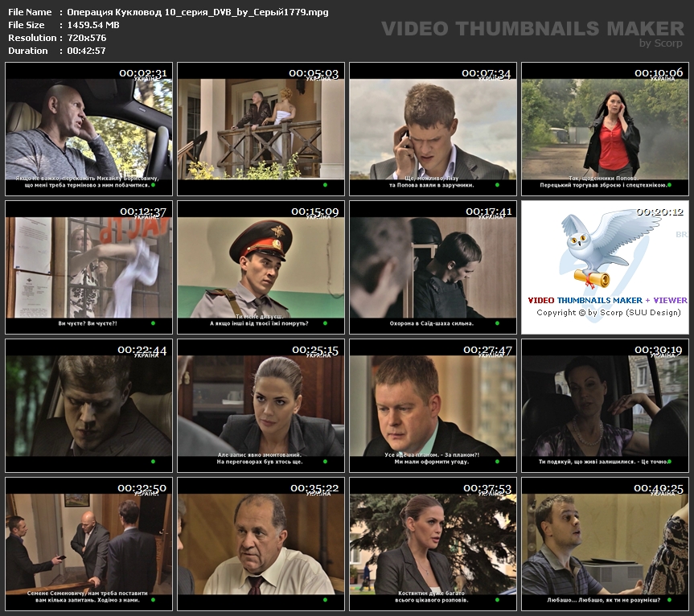Viewport: 694px width, 616px height.
Task: Select the 00:35:22 thumbnail of older man
Action: click(x=261, y=544)
